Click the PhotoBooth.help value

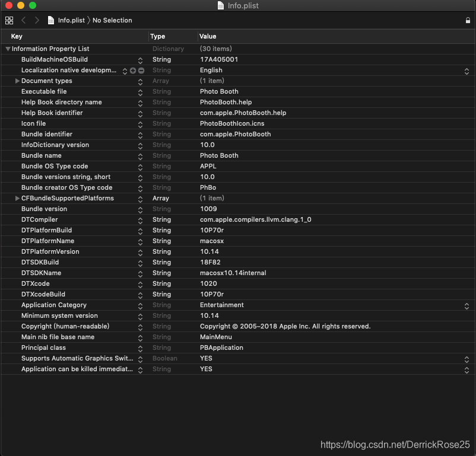pos(226,102)
